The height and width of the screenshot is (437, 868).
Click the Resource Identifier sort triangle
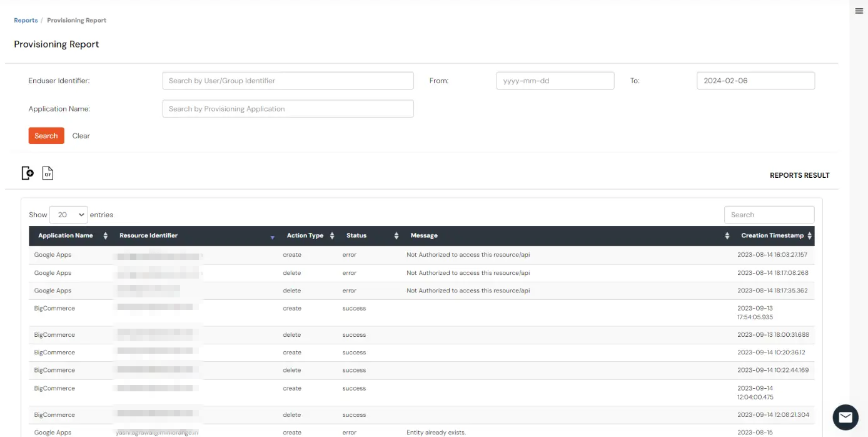tap(272, 238)
